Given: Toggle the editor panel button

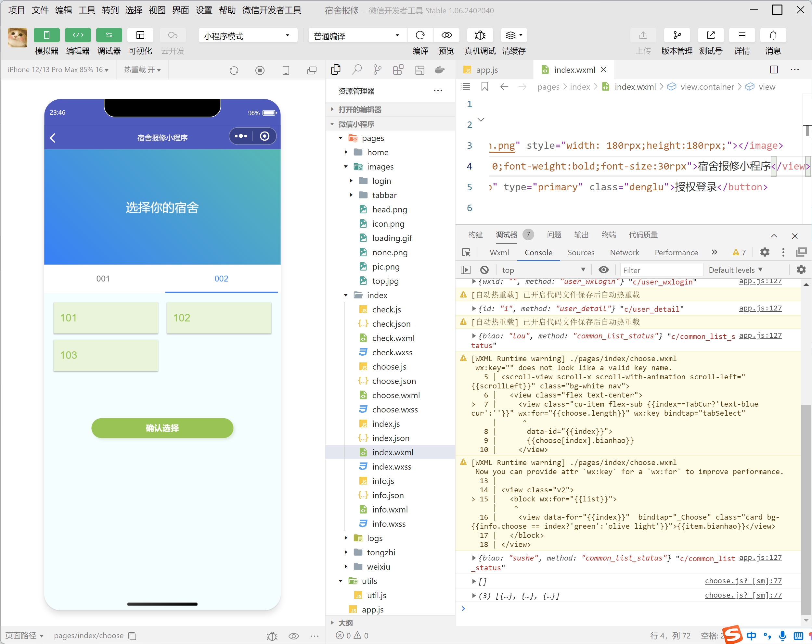Looking at the screenshot, I should pos(78,35).
